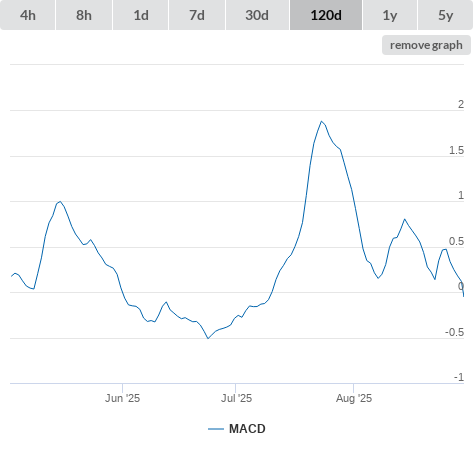
Task: Show the 1y time range
Action: click(x=390, y=15)
